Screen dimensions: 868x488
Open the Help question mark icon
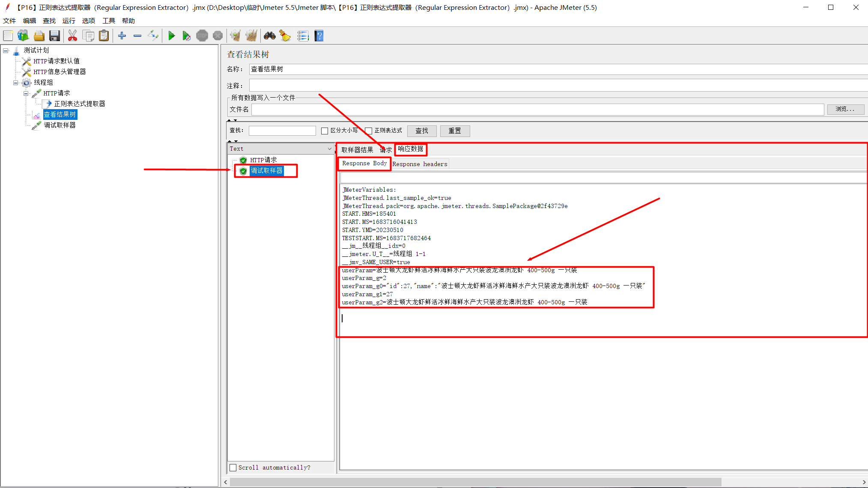coord(319,36)
